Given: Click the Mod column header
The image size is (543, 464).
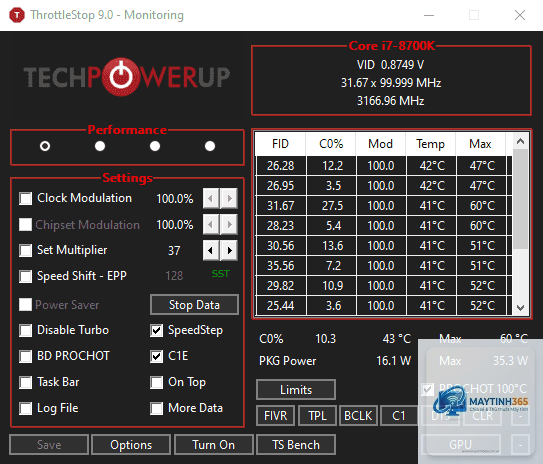Looking at the screenshot, I should click(381, 144).
